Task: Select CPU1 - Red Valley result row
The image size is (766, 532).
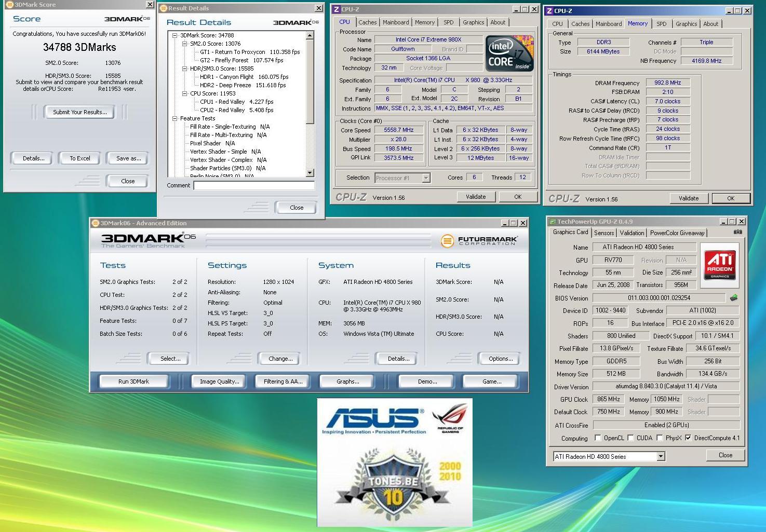Action: [x=236, y=102]
